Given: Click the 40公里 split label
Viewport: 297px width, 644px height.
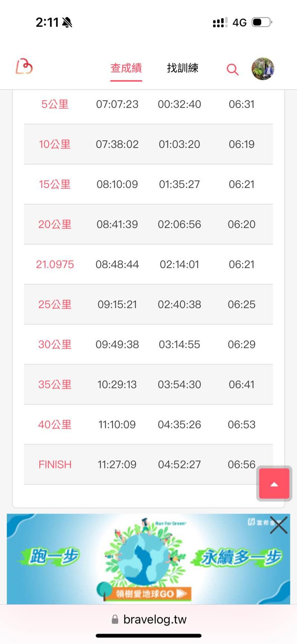Looking at the screenshot, I should point(55,425).
